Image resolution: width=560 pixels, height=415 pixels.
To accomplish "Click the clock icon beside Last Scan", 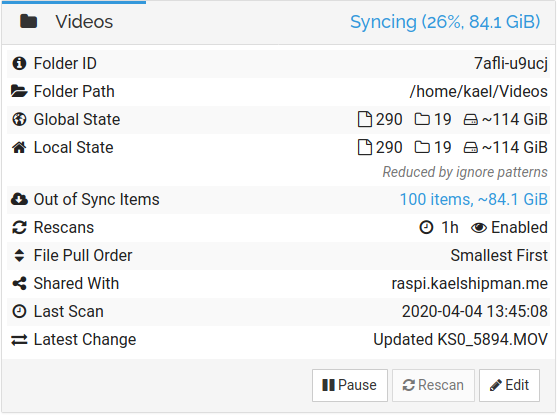I will pos(19,311).
